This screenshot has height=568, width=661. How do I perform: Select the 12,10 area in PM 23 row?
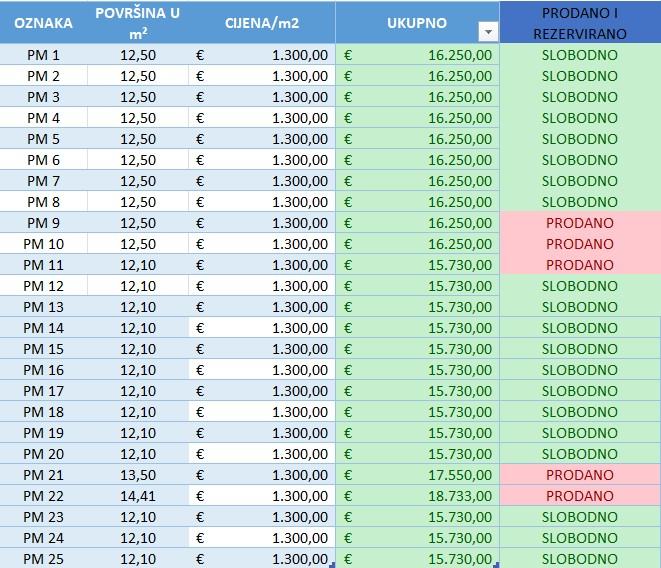coord(138,517)
